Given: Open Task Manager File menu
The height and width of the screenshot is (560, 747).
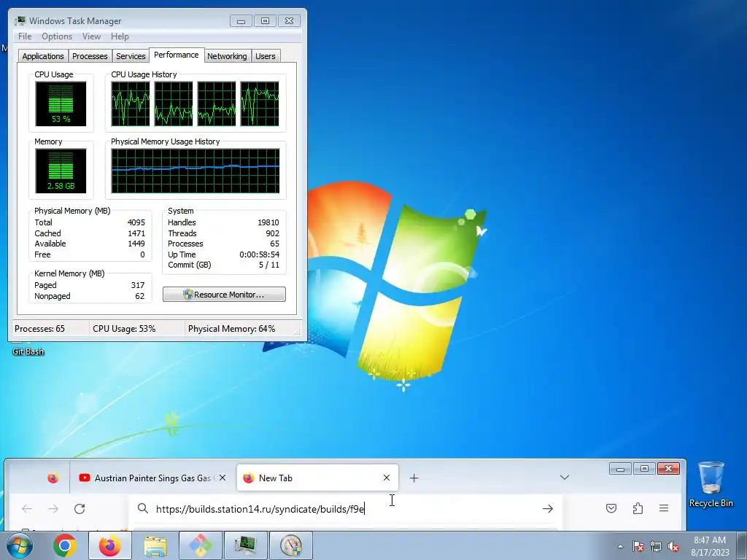Looking at the screenshot, I should [25, 36].
